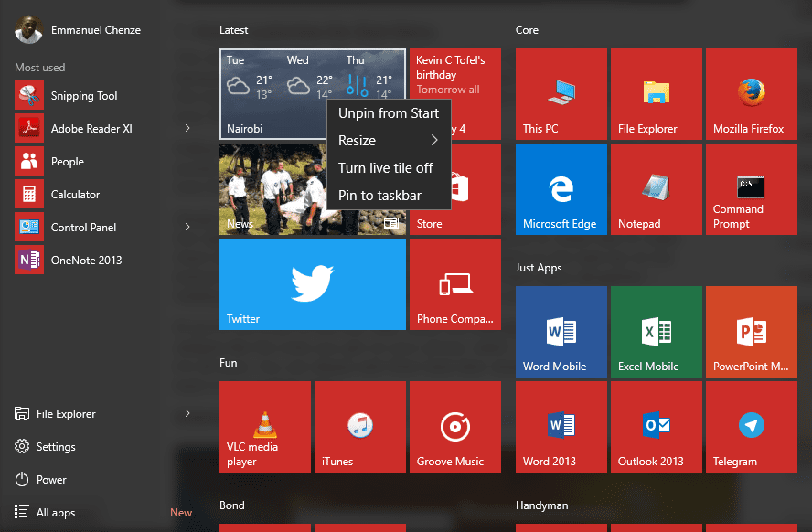Screen dimensions: 812x532
Task: Expand the Control Panel jump list arrow
Action: tap(187, 228)
